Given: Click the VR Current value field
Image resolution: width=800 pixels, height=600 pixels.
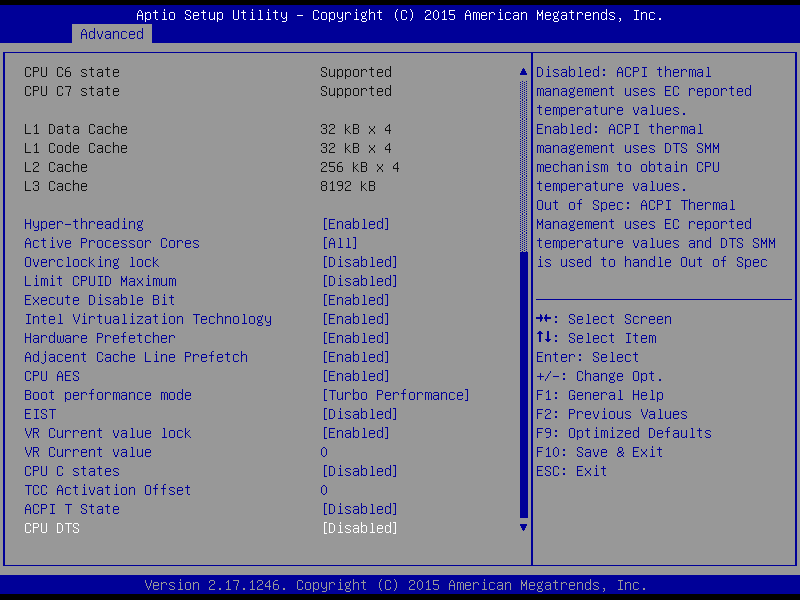Looking at the screenshot, I should tap(324, 452).
